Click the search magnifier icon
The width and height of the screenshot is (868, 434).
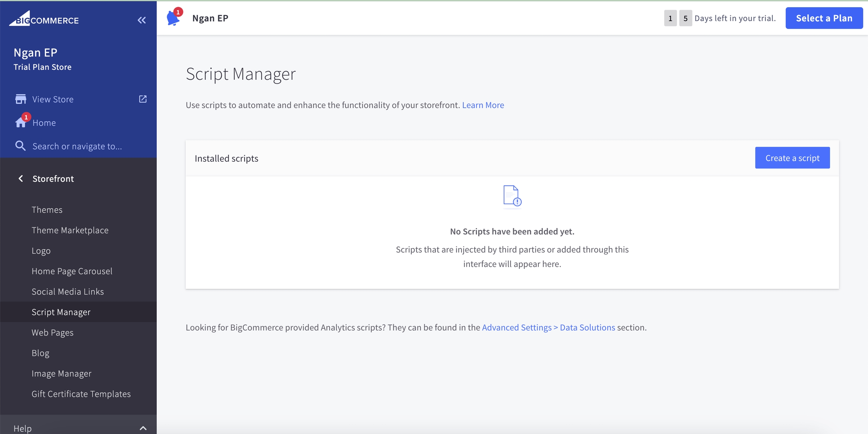[x=20, y=146]
